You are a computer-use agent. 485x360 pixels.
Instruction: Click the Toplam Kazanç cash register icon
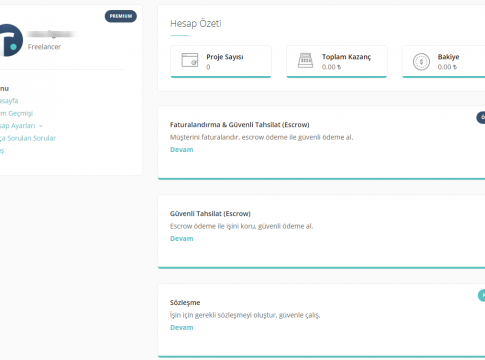click(x=305, y=61)
